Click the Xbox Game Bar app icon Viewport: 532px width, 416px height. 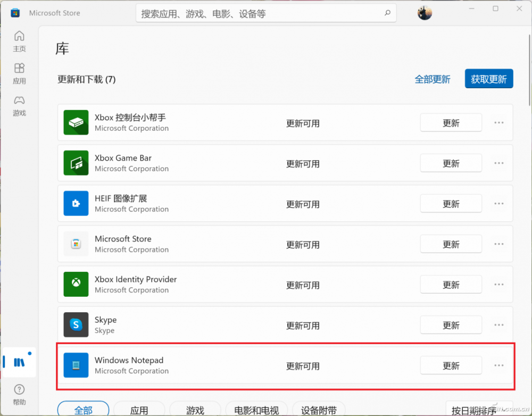tap(76, 163)
